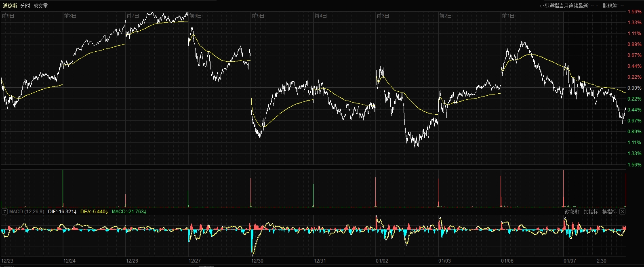Click the 0.00% baseline scale label
Viewport: 644px width, 267px height.
pos(634,88)
